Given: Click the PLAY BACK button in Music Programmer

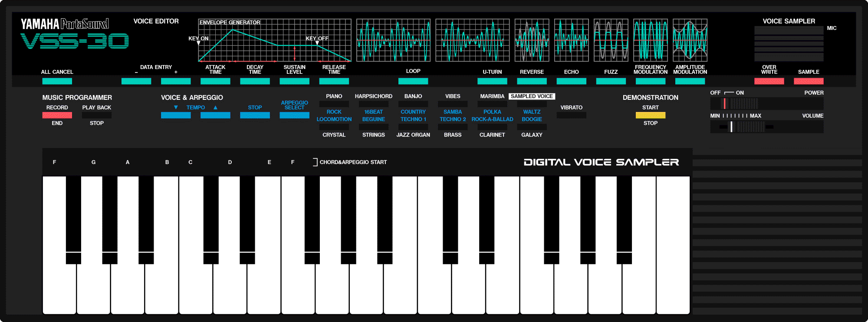Looking at the screenshot, I should pos(96,115).
